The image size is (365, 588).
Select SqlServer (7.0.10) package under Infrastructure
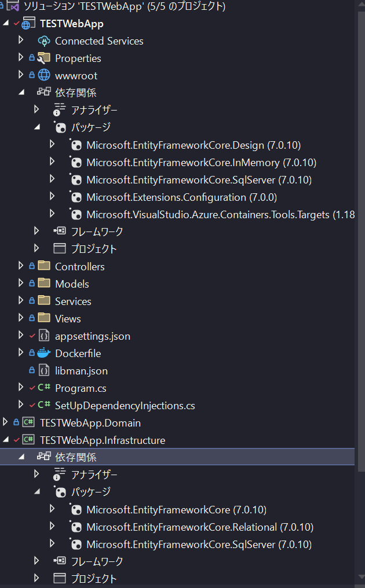click(199, 545)
